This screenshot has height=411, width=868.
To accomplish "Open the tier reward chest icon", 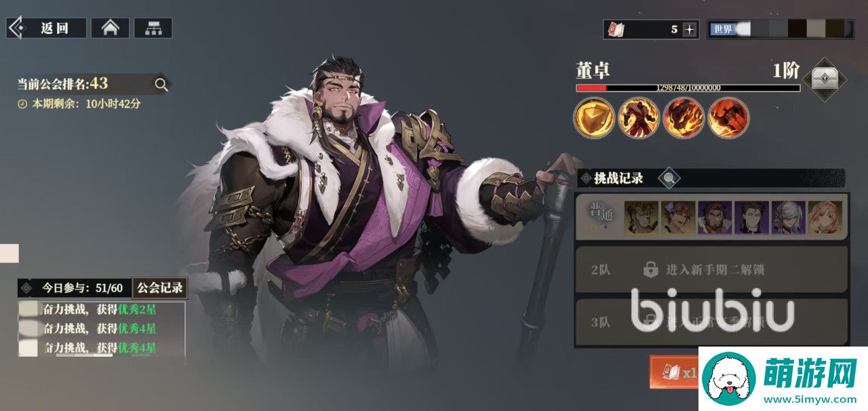I will click(x=825, y=79).
